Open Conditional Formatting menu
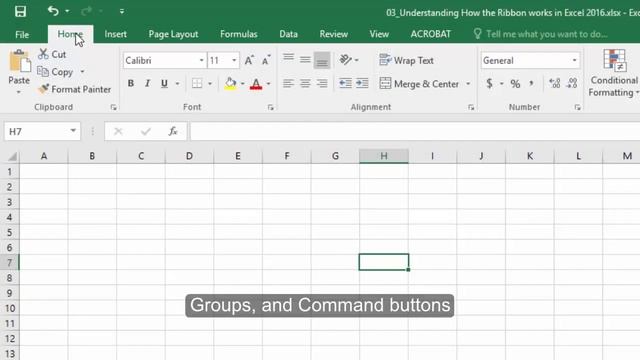 coord(614,73)
